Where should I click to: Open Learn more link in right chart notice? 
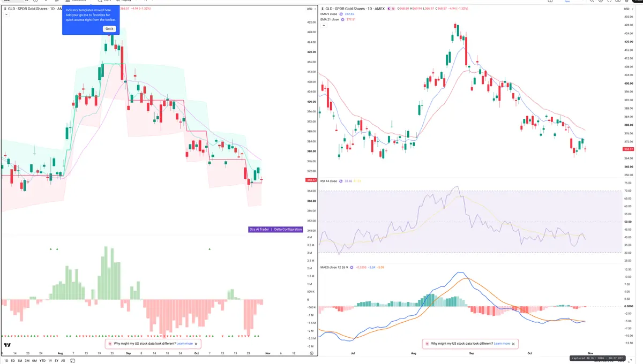coord(502,344)
